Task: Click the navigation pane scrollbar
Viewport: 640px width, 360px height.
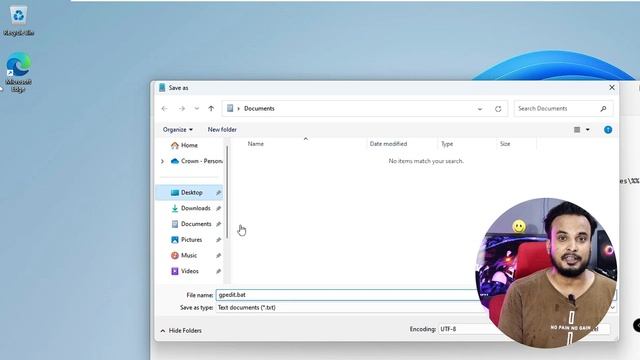Action: click(227, 192)
